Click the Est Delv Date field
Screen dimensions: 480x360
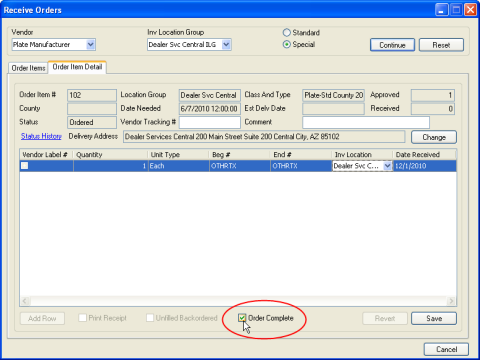coord(333,109)
